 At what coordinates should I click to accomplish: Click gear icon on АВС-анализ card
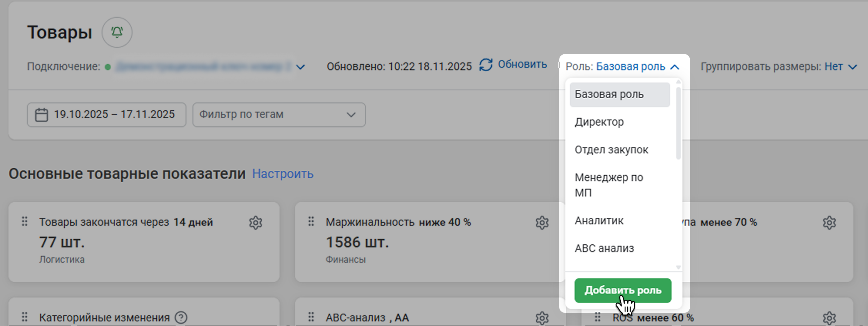pyautogui.click(x=542, y=318)
